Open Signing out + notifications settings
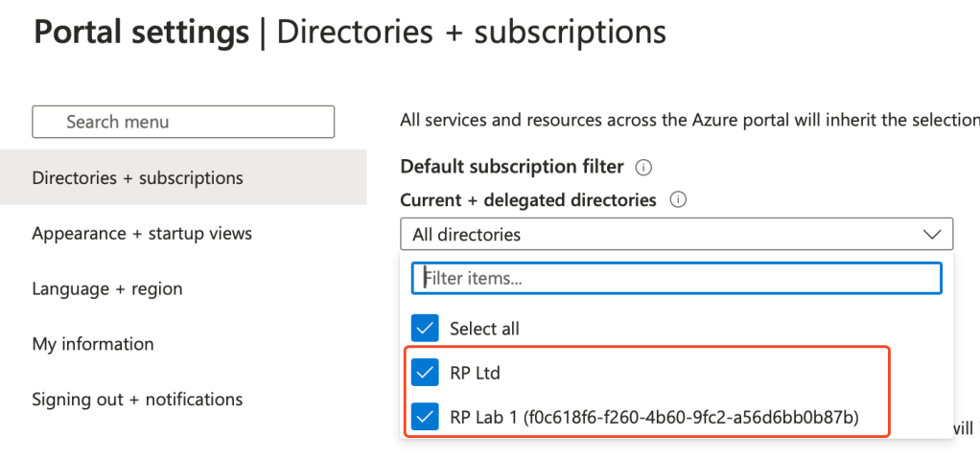980x458 pixels. coord(137,400)
